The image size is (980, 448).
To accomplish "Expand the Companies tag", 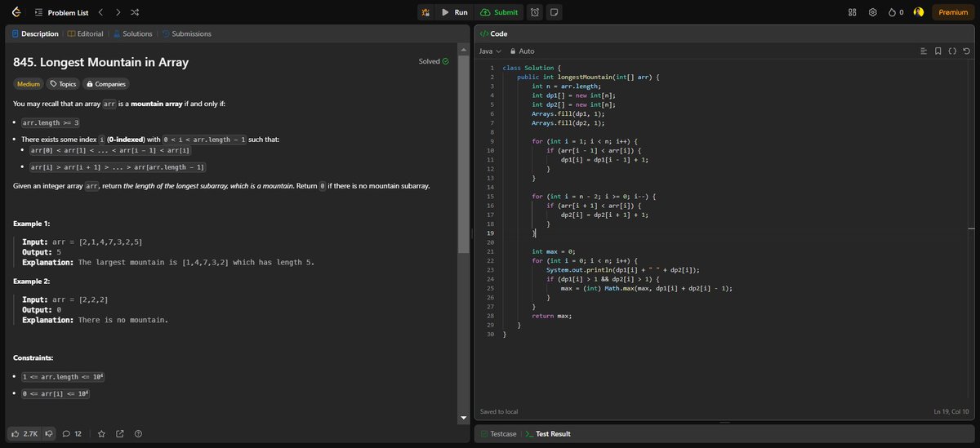I will point(106,84).
